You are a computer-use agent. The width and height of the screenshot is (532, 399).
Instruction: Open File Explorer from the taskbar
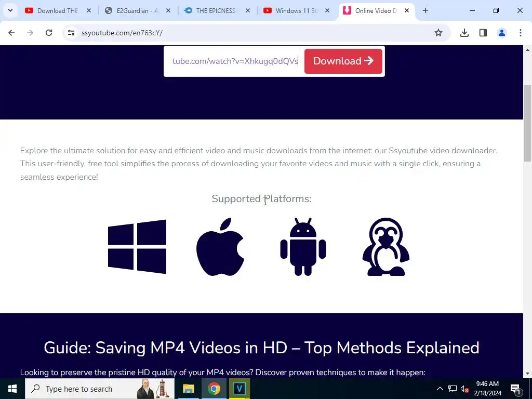(188, 389)
